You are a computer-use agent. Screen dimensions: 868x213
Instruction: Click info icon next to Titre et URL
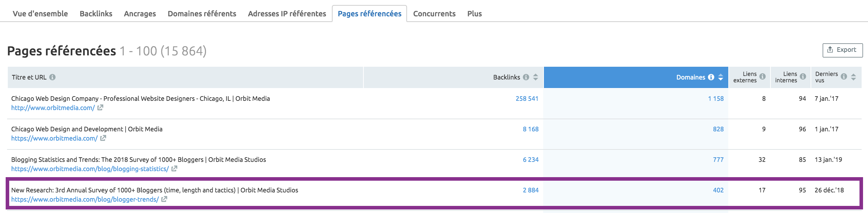pyautogui.click(x=52, y=77)
